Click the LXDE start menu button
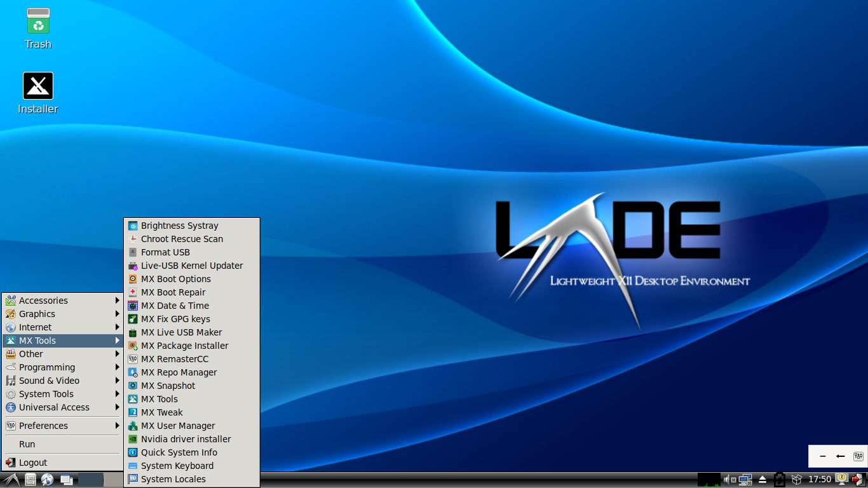868x488 pixels. point(11,480)
